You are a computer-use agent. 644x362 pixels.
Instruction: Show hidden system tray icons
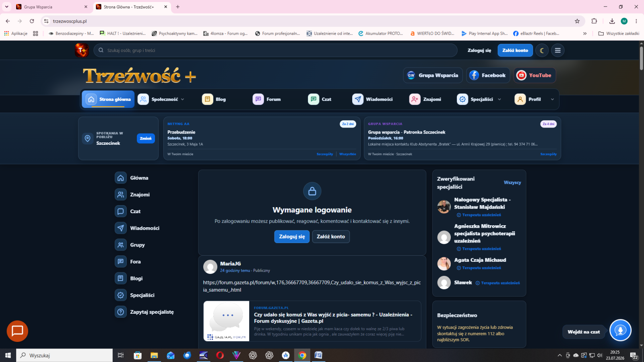(559, 355)
